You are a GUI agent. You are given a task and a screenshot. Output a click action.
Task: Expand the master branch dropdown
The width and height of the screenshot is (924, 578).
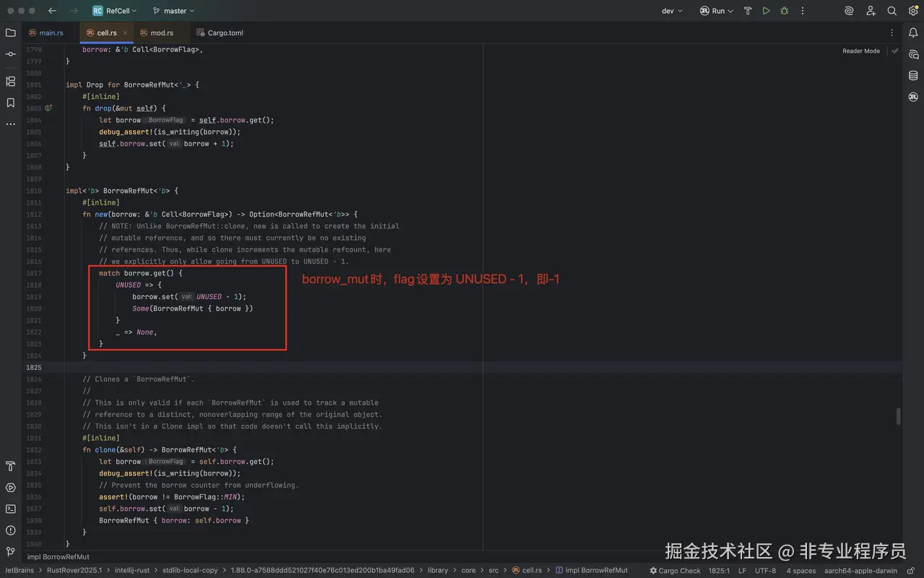click(x=174, y=11)
